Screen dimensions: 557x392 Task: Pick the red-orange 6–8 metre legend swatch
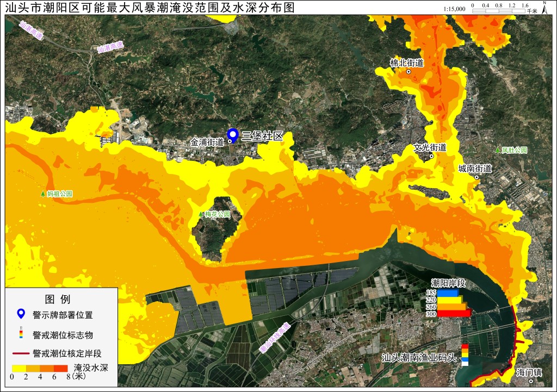click(x=61, y=368)
